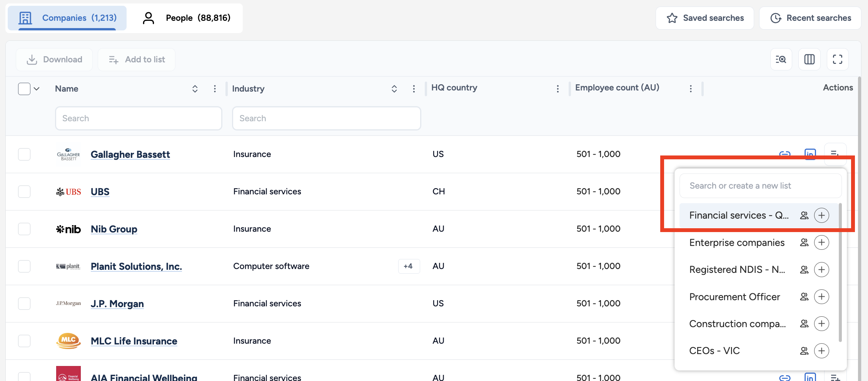Open LinkedIn icon in Gallagher Bassett row

810,154
